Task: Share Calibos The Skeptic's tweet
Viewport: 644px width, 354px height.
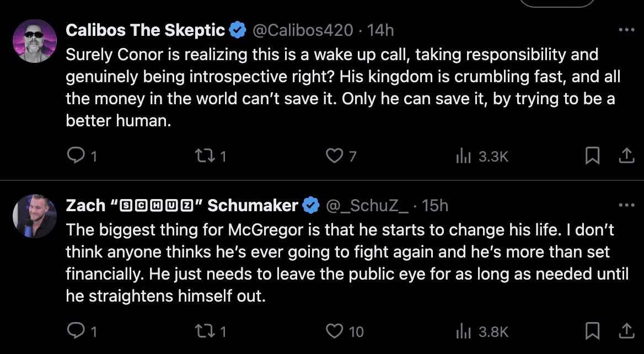Action: [626, 157]
